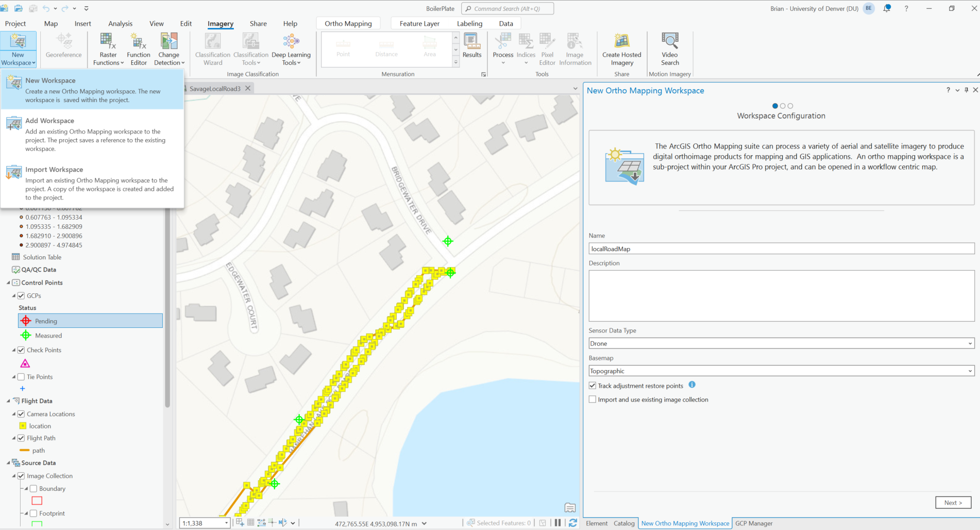Open the notifications bell
Viewport: 980px width, 530px height.
(887, 8)
